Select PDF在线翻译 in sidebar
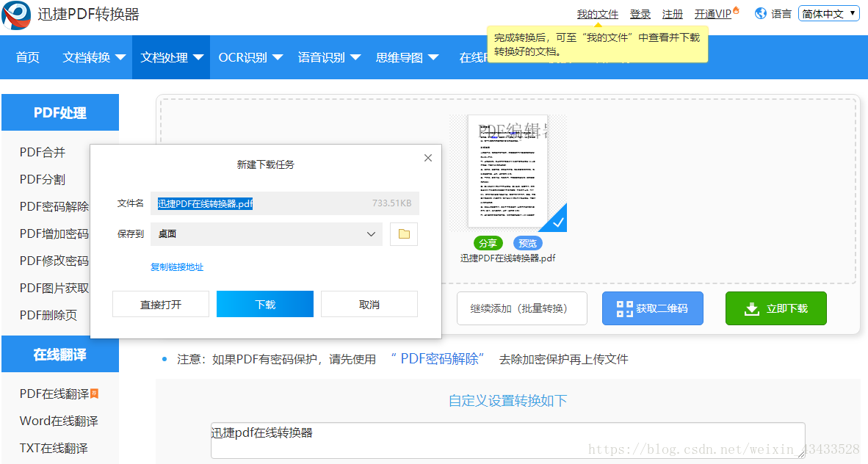Screen dimensions: 868x464 coord(54,394)
